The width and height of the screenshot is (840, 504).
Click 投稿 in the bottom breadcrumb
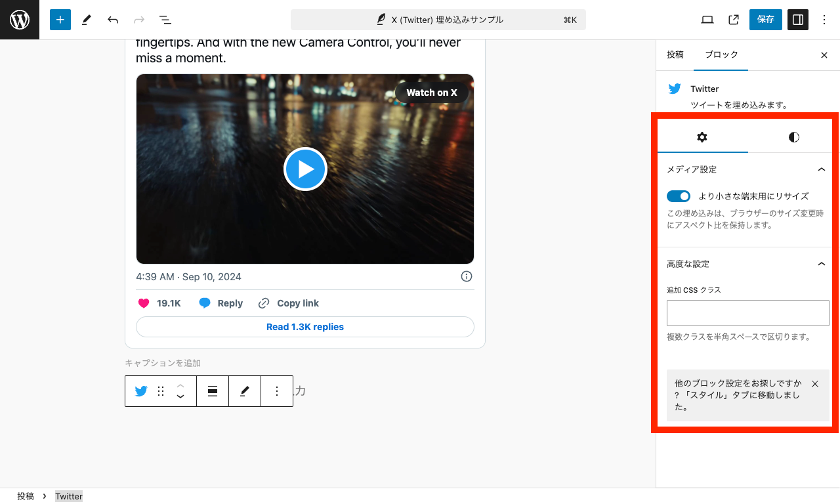pyautogui.click(x=26, y=496)
